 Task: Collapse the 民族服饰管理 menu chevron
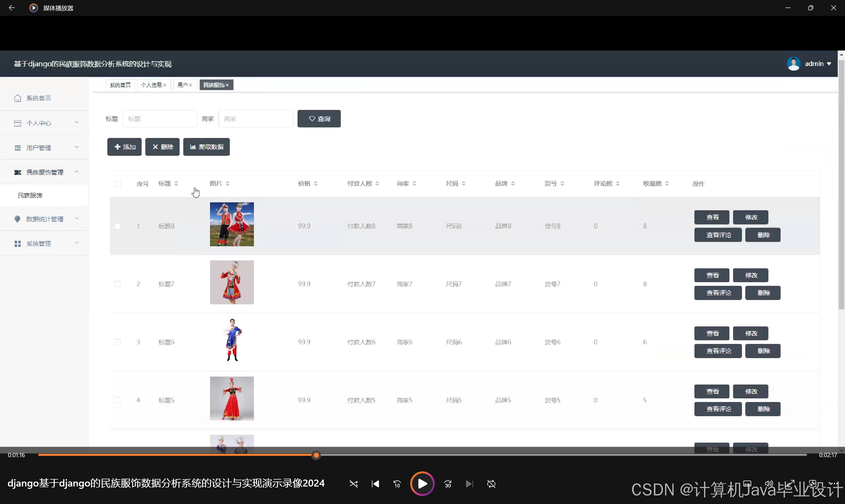[77, 172]
